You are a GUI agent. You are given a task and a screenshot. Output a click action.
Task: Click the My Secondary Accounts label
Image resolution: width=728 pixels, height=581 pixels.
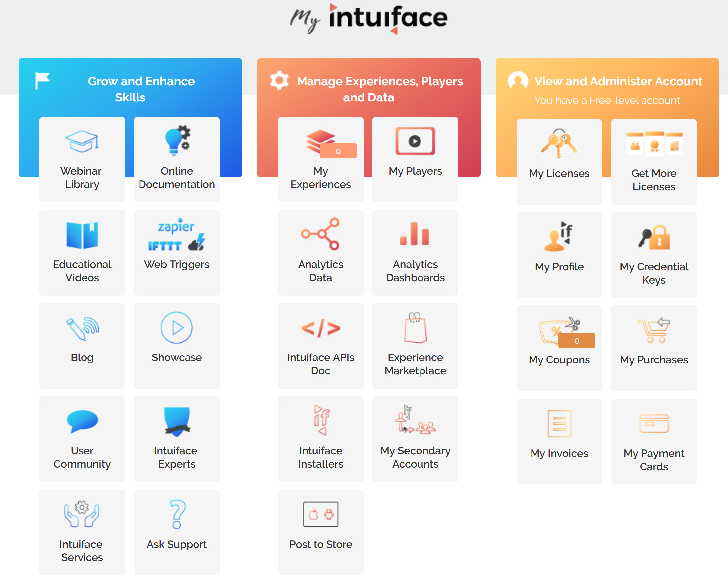point(415,457)
